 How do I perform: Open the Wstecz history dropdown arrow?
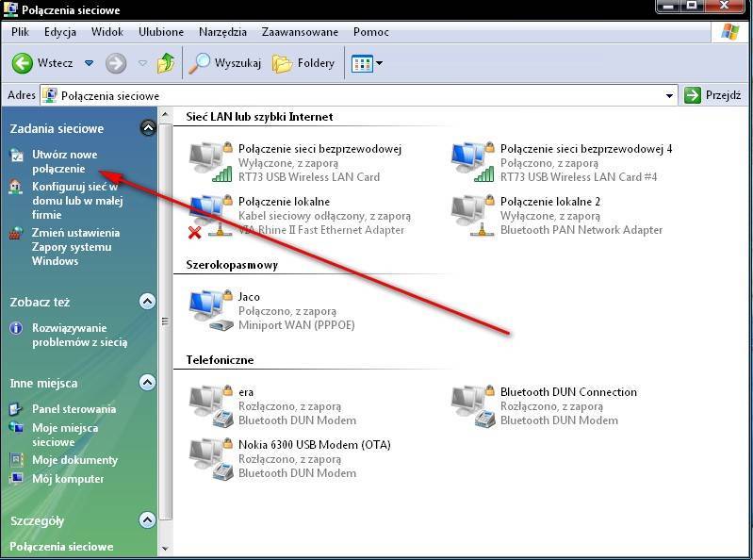coord(89,63)
